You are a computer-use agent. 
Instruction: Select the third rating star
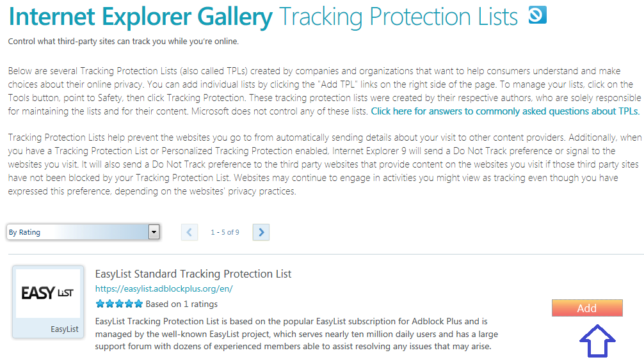click(119, 304)
